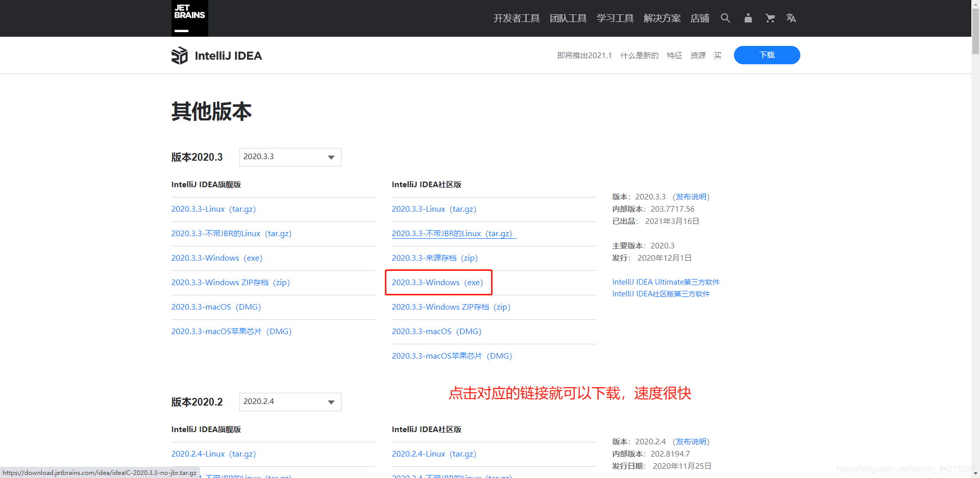
Task: Download Community 2020.3.3-Windows ZIP archive
Action: tap(451, 307)
